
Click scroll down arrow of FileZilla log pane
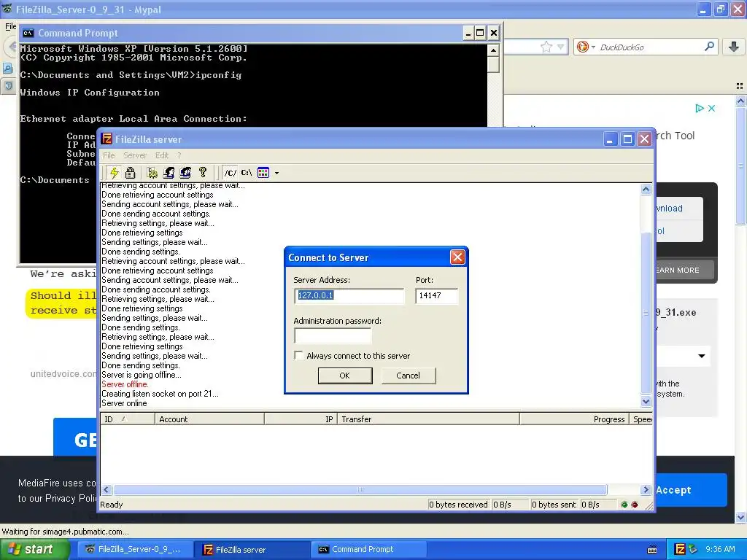(x=646, y=402)
